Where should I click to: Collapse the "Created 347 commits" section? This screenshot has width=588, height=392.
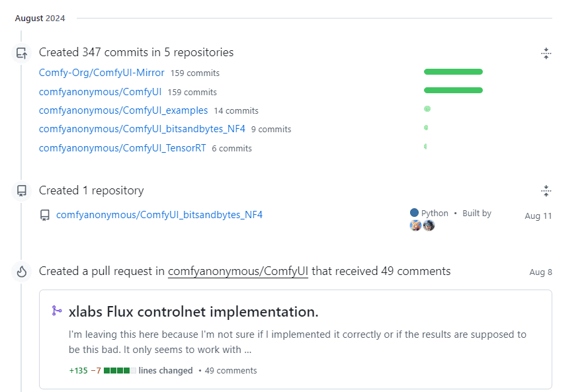click(x=546, y=53)
